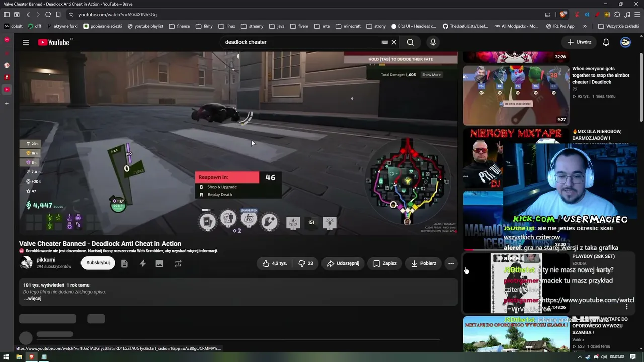Expand the streamy bookmarks folder

[252, 26]
